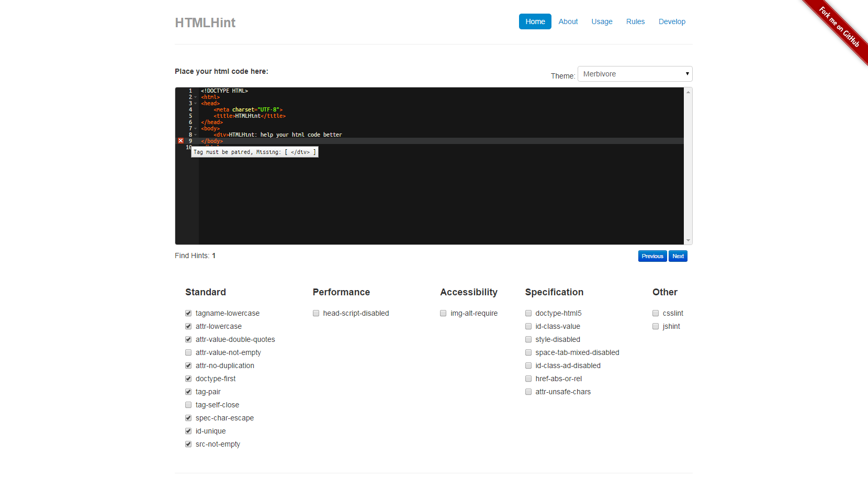Screen dimensions: 868x477
Task: Open the Theme dropdown showing Merbivore
Action: (635, 74)
